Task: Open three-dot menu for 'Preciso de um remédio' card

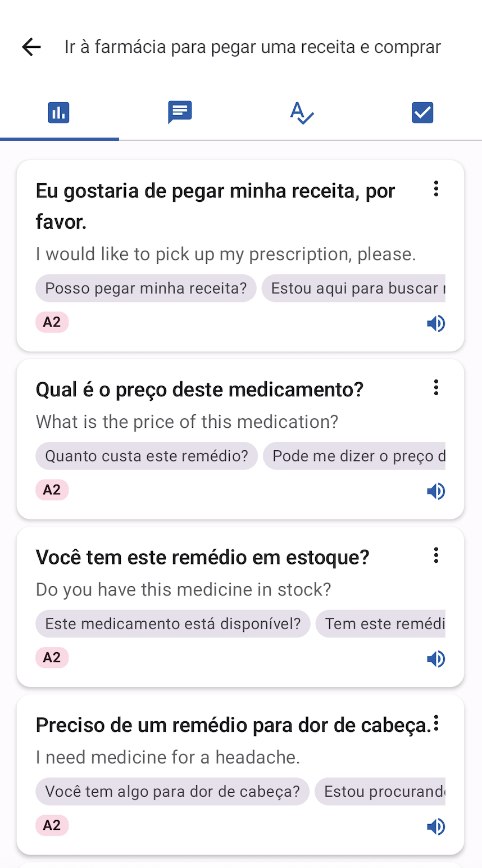Action: (x=436, y=724)
